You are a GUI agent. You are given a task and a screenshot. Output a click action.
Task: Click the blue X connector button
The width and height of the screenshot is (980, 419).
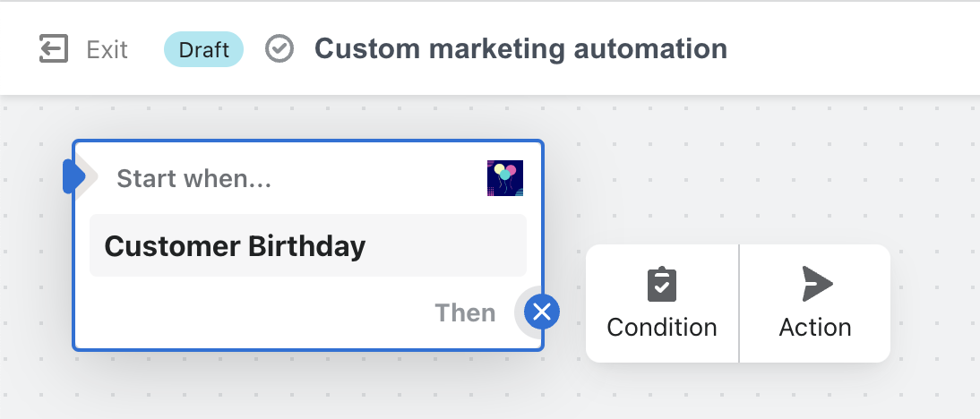(541, 312)
